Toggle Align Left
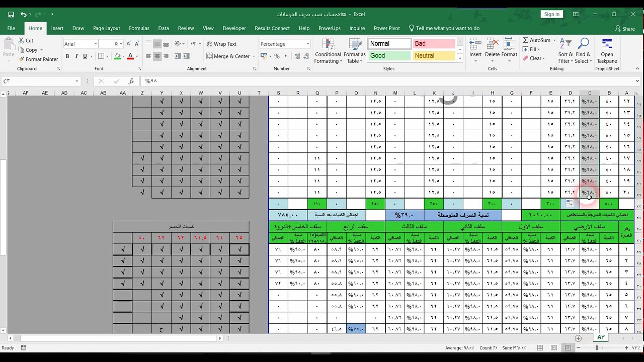This screenshot has height=362, width=644. click(148, 56)
